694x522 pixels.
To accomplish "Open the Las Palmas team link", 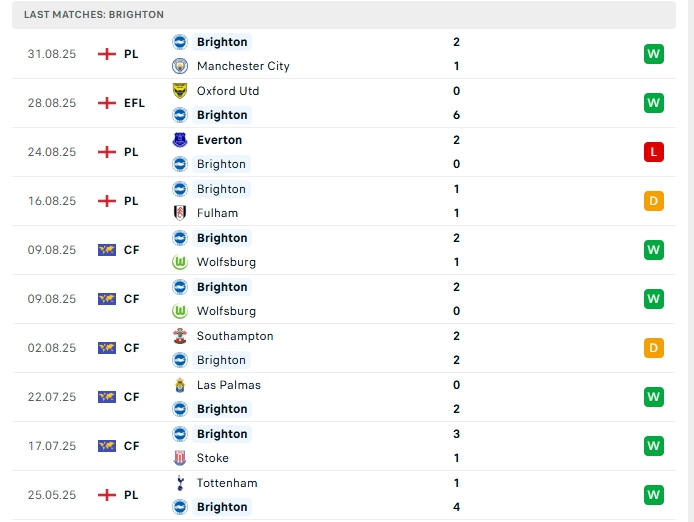I will (229, 385).
